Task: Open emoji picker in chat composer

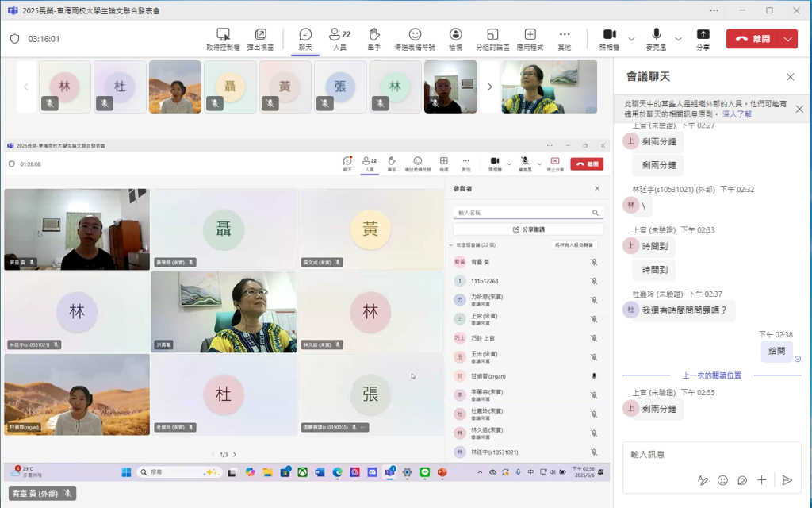Action: 722,480
